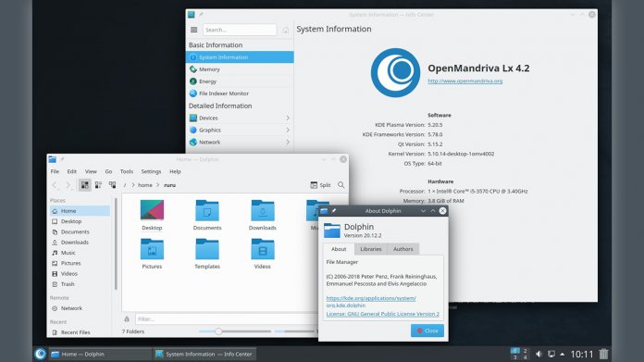The image size is (644, 362).
Task: Open the Tools menu in Dolphin
Action: pyautogui.click(x=127, y=171)
